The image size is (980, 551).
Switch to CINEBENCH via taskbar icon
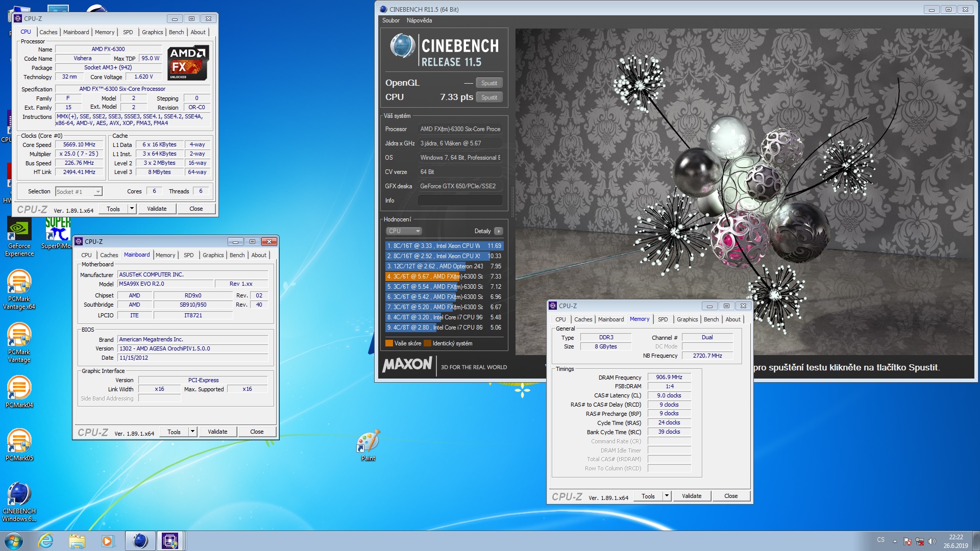pos(140,541)
